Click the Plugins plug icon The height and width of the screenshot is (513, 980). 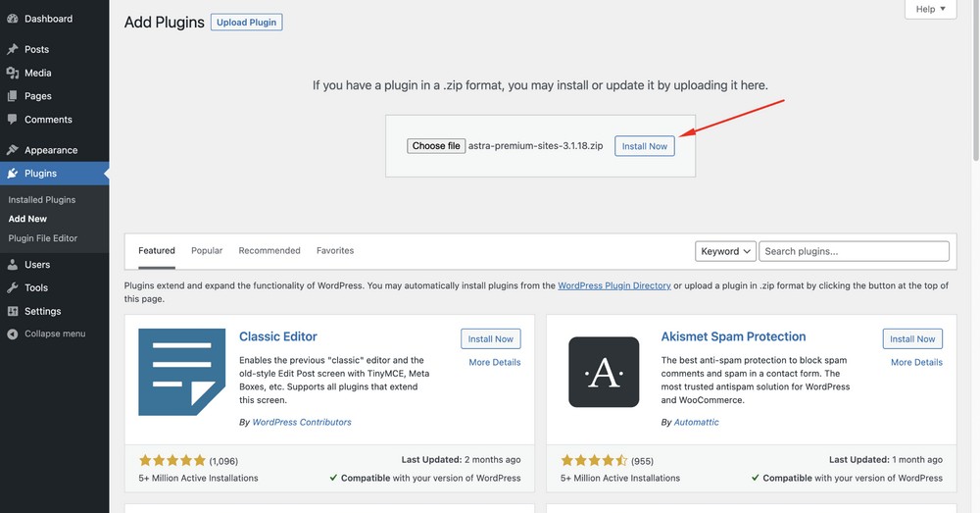point(13,174)
